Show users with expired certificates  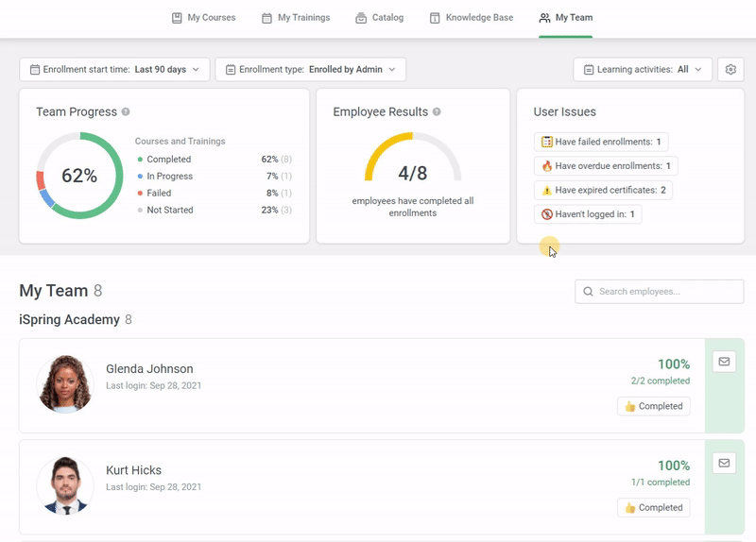[x=603, y=190]
